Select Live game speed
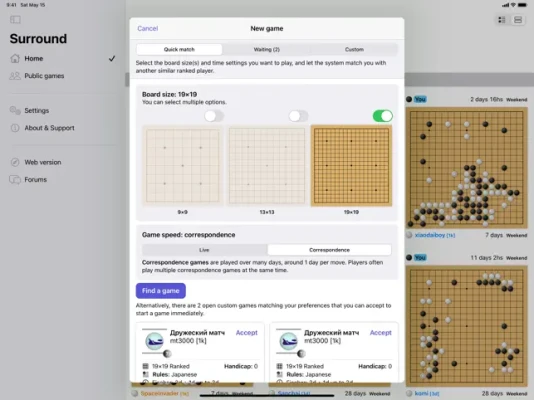Viewport: 534px width, 400px height. (x=204, y=250)
